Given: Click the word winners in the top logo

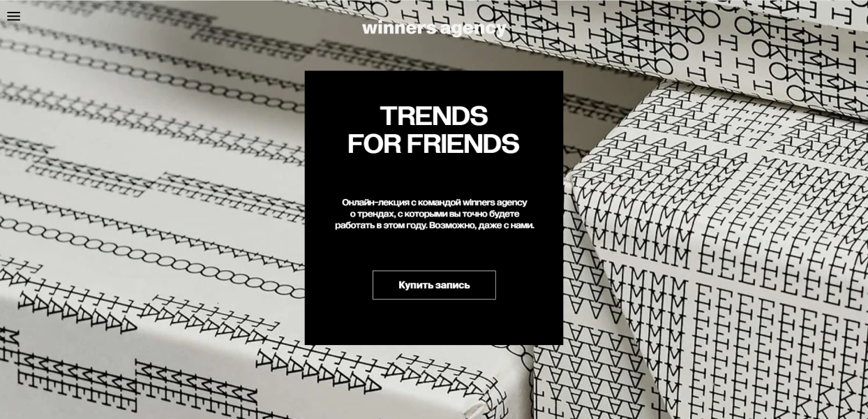Looking at the screenshot, I should click(398, 28).
